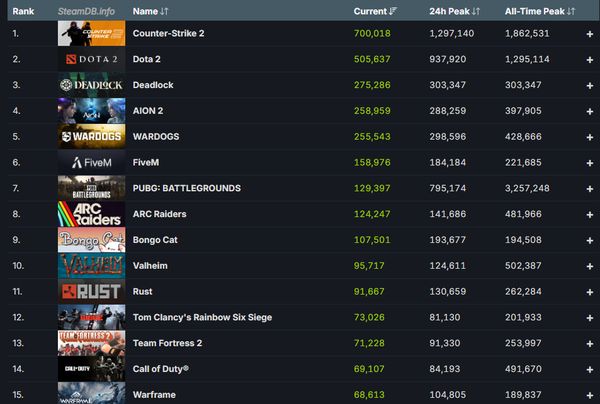Click the plus icon for Counter-Strike 2
600x404 pixels.
[590, 34]
